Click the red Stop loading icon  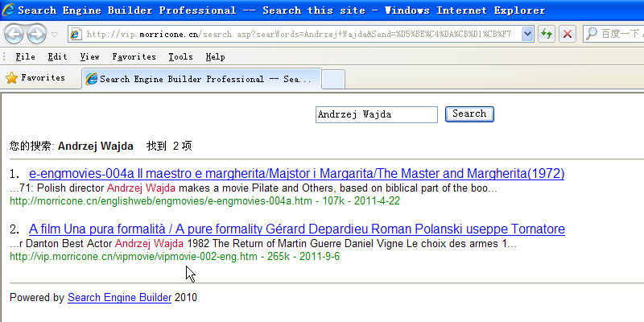[568, 34]
